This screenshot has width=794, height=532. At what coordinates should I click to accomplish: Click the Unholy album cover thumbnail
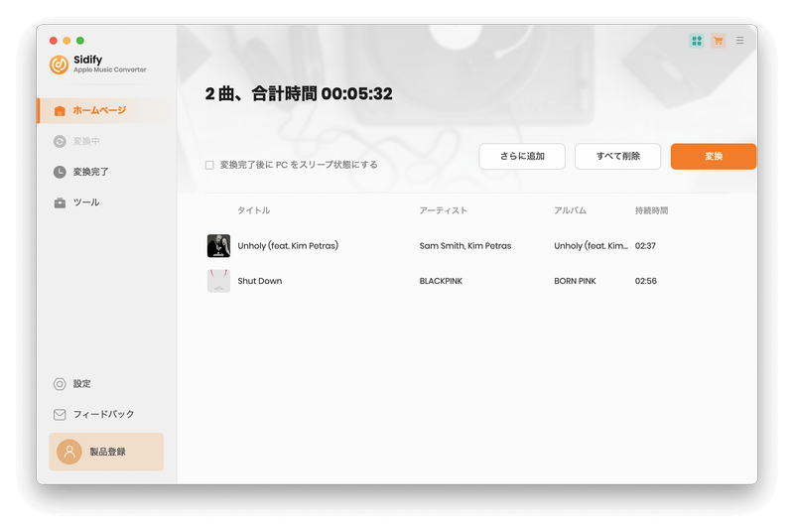coord(218,245)
